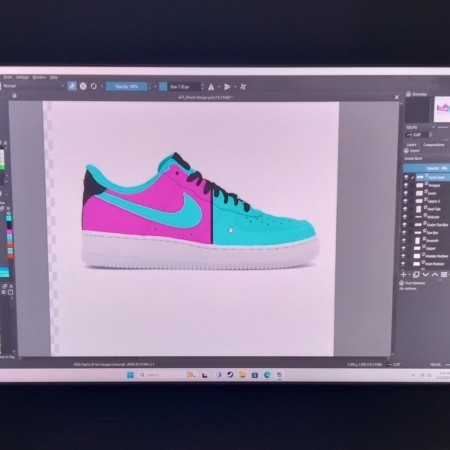Image resolution: width=450 pixels, height=450 pixels.
Task: Open the Settings menu
Action: (x=22, y=77)
